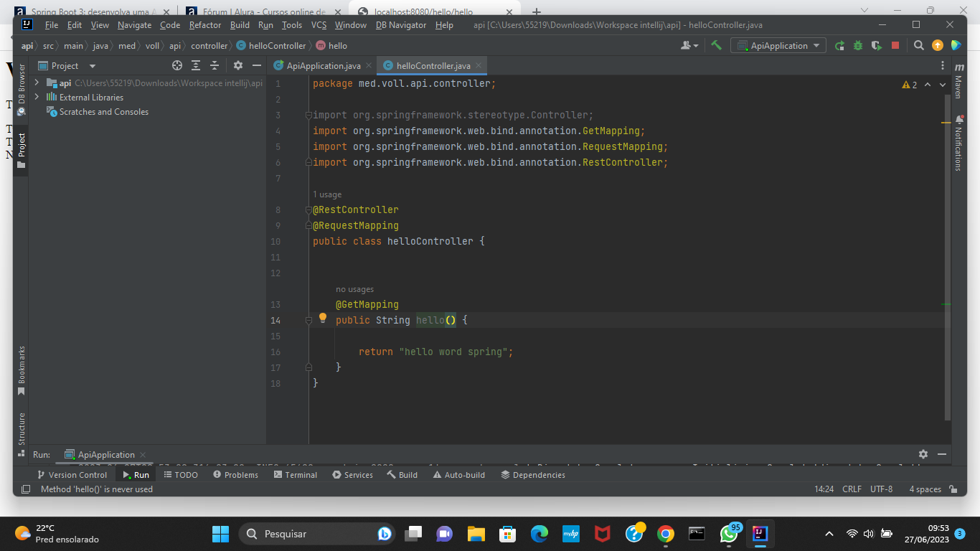Go to previous highlighted error arrow

[927, 85]
